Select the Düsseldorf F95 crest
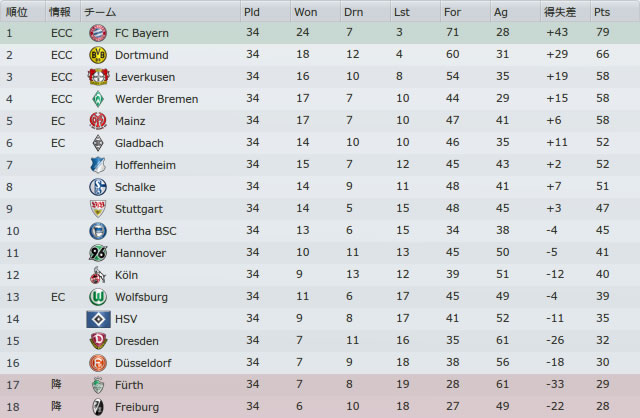 click(98, 363)
